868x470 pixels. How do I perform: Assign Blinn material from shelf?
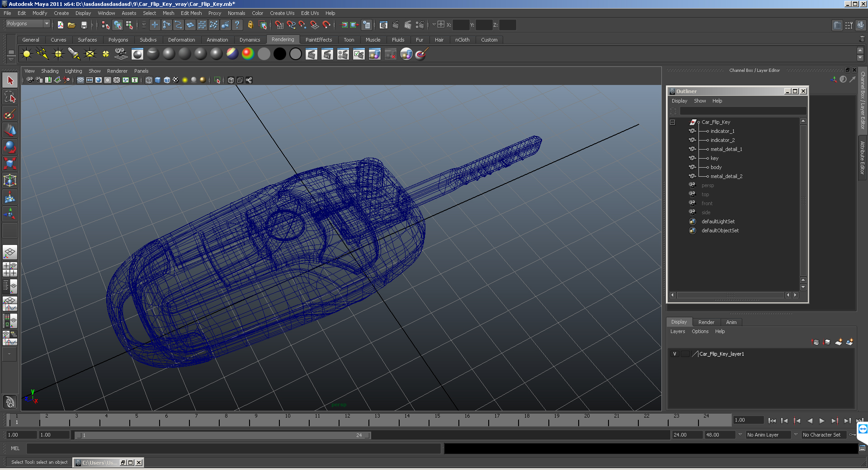169,54
